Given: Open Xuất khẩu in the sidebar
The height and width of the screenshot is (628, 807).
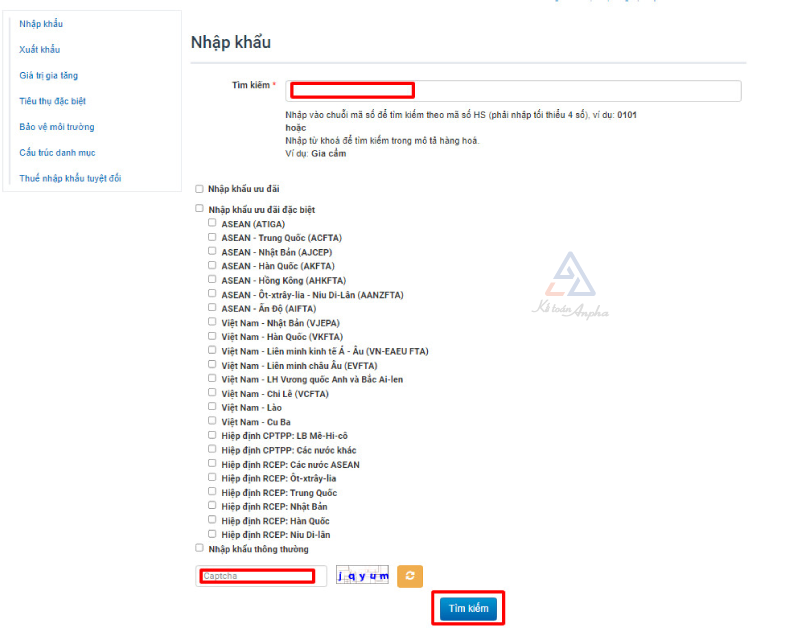Looking at the screenshot, I should tap(40, 50).
